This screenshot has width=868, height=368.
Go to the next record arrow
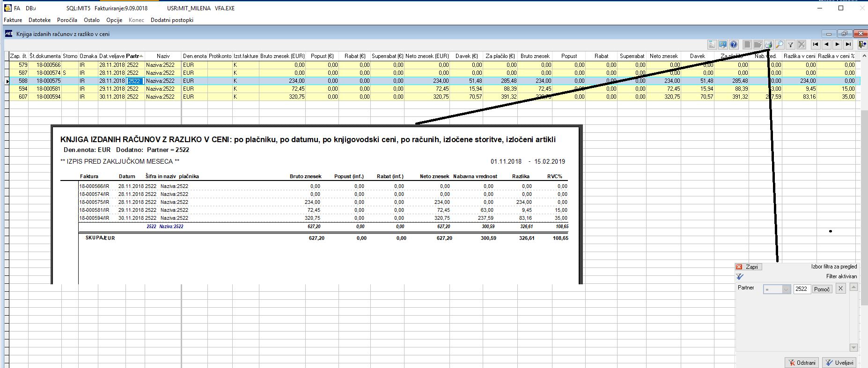coord(838,45)
